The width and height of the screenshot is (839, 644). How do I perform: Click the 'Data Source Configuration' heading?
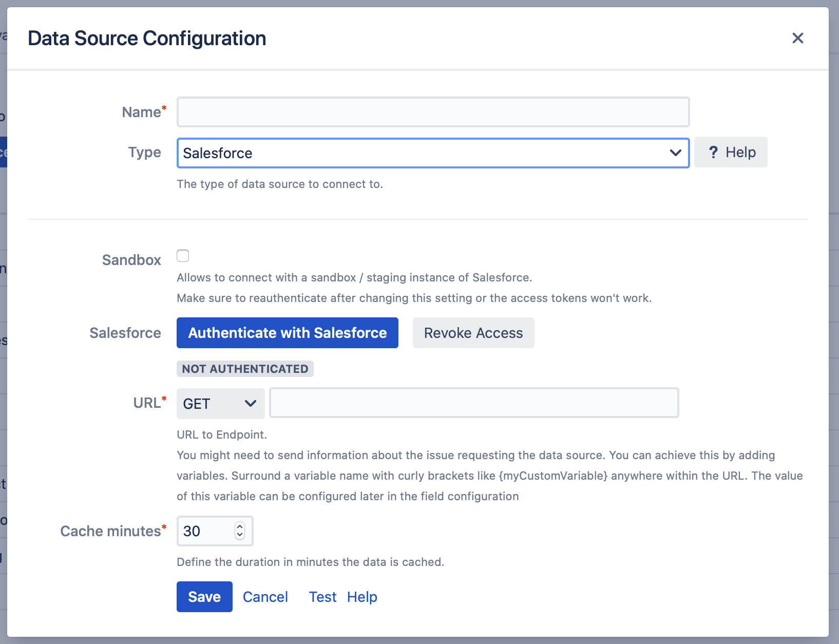click(147, 39)
